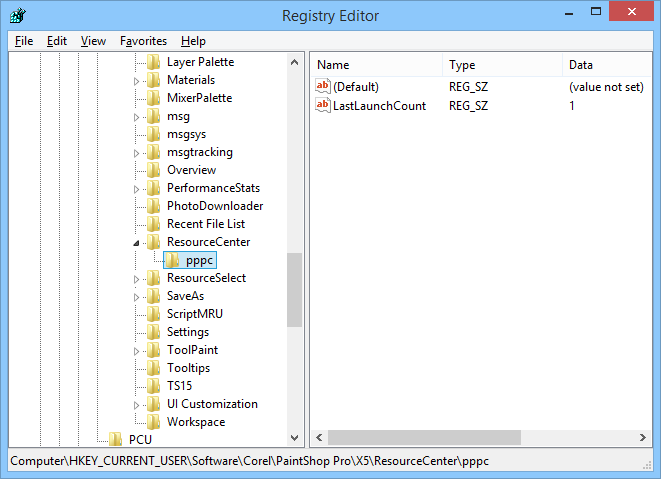
Task: Select the SaveAs key label
Action: click(185, 296)
